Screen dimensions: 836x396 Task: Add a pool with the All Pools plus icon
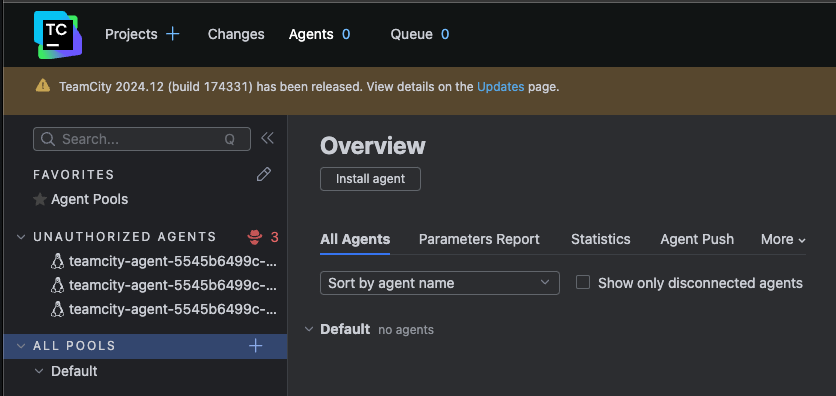(x=256, y=346)
